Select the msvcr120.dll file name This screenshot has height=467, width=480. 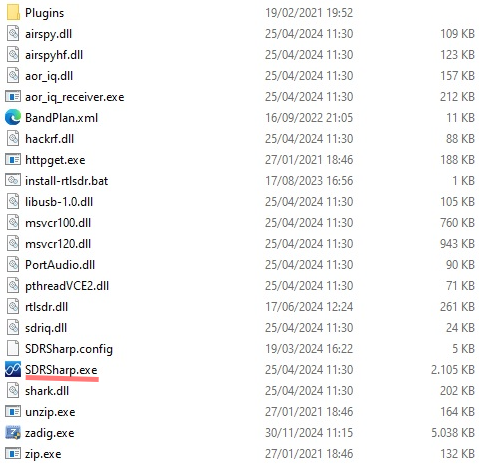(58, 244)
